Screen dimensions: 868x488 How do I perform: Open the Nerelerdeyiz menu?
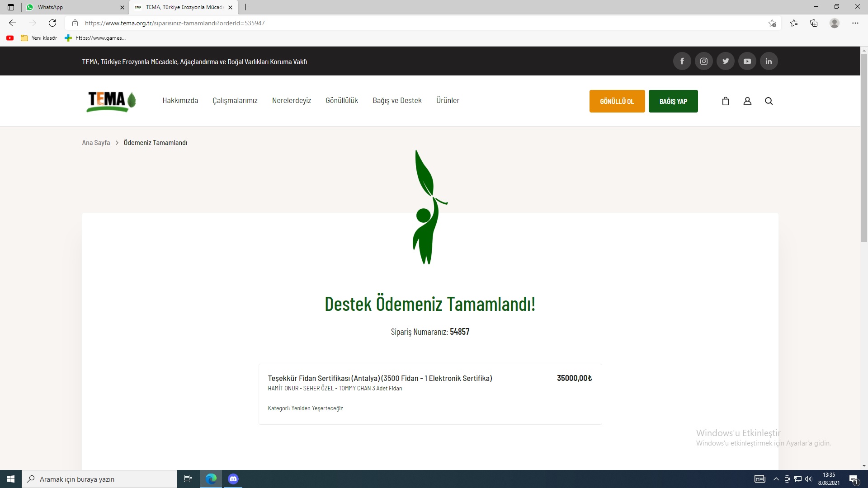click(292, 101)
